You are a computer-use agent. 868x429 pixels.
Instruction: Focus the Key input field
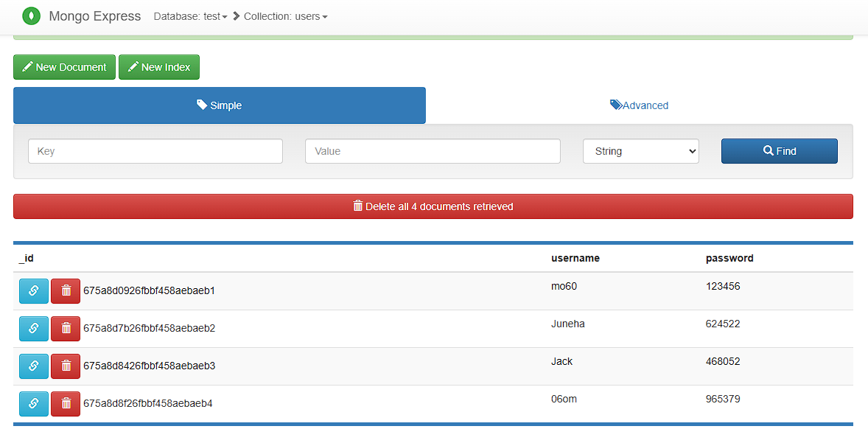(155, 151)
